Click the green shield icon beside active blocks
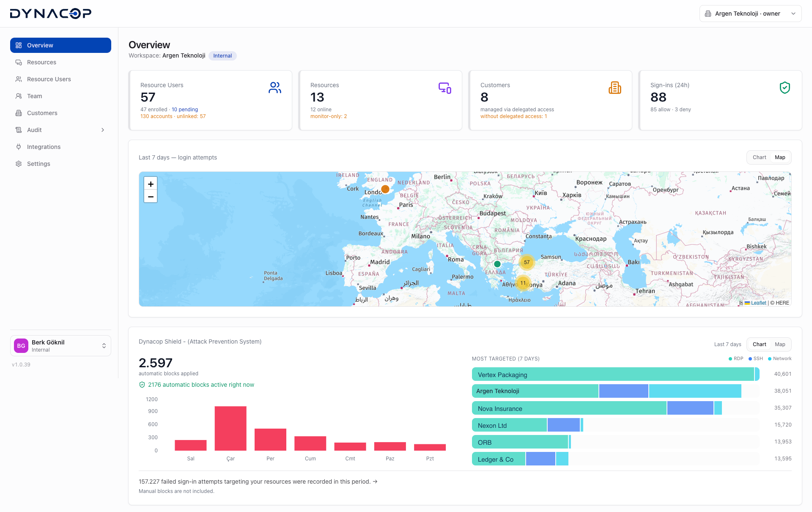812x512 pixels. pos(142,385)
